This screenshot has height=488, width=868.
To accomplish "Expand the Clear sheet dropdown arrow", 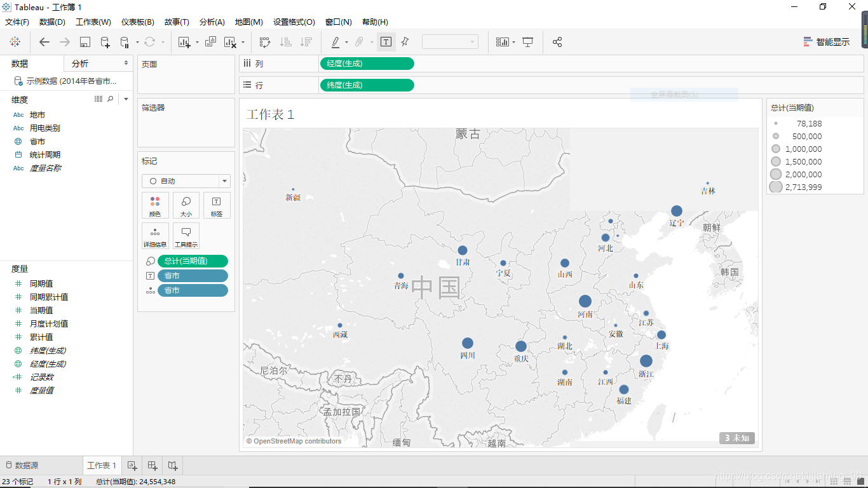I will 243,43.
